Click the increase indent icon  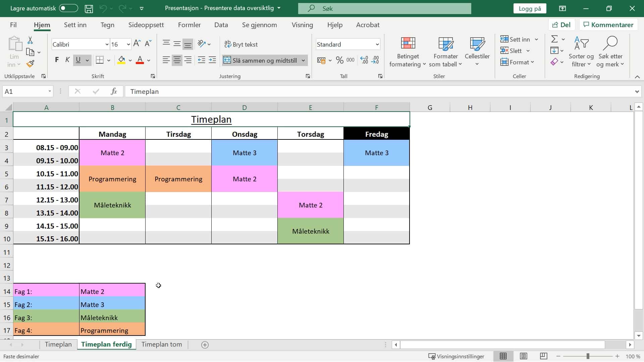click(212, 60)
